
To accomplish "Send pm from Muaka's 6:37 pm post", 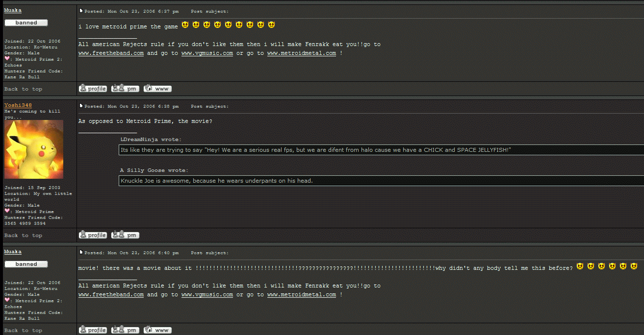I will click(x=125, y=89).
